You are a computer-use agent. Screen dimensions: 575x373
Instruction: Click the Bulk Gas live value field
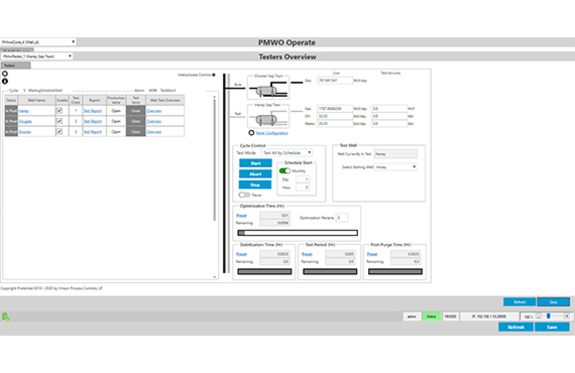coord(334,80)
